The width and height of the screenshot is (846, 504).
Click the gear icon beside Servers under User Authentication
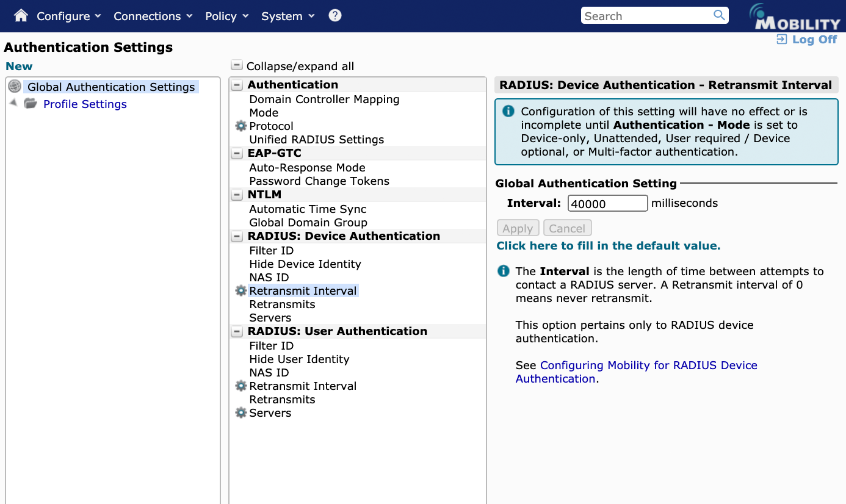tap(240, 413)
